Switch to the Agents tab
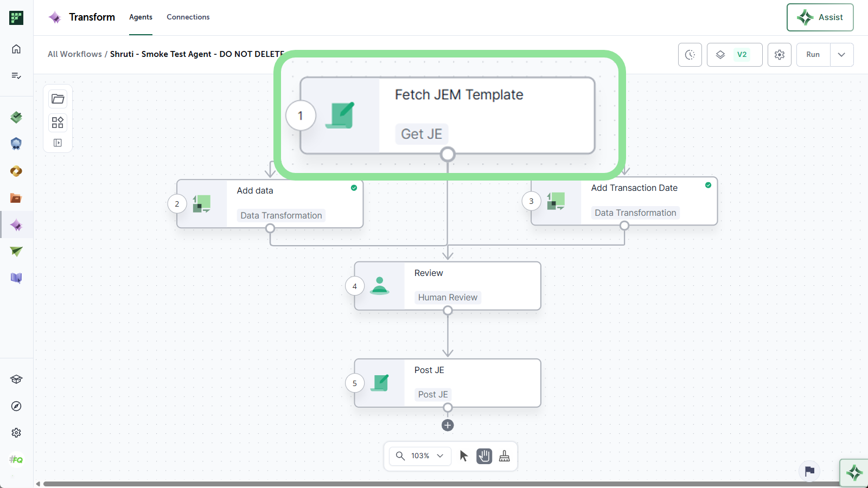868x488 pixels. point(141,17)
